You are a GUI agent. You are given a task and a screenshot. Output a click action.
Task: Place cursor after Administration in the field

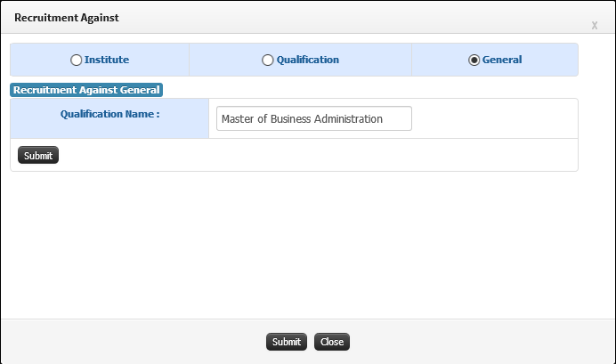click(x=384, y=118)
